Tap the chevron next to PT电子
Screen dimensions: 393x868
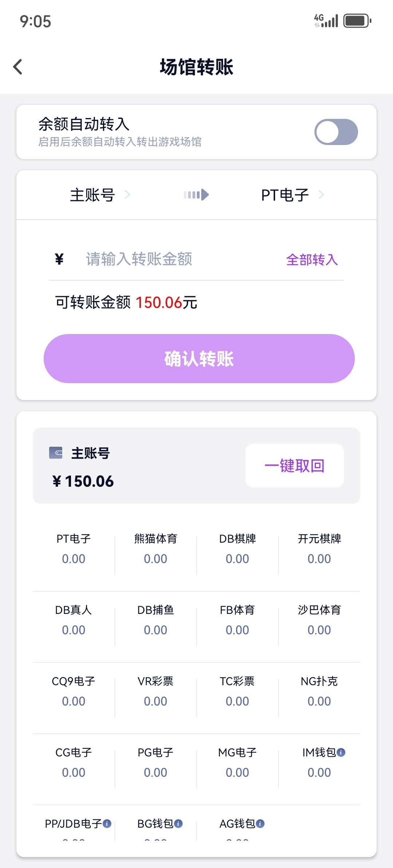pos(321,195)
